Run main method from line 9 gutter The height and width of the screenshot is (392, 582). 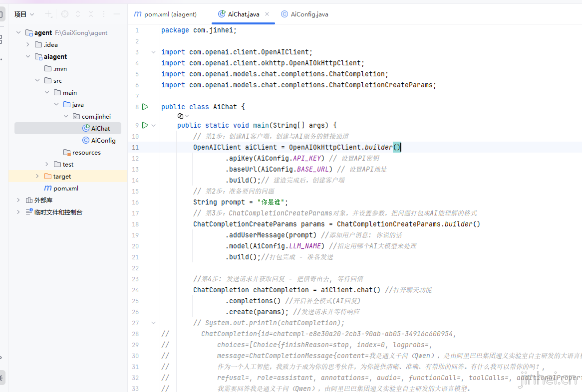coord(146,125)
